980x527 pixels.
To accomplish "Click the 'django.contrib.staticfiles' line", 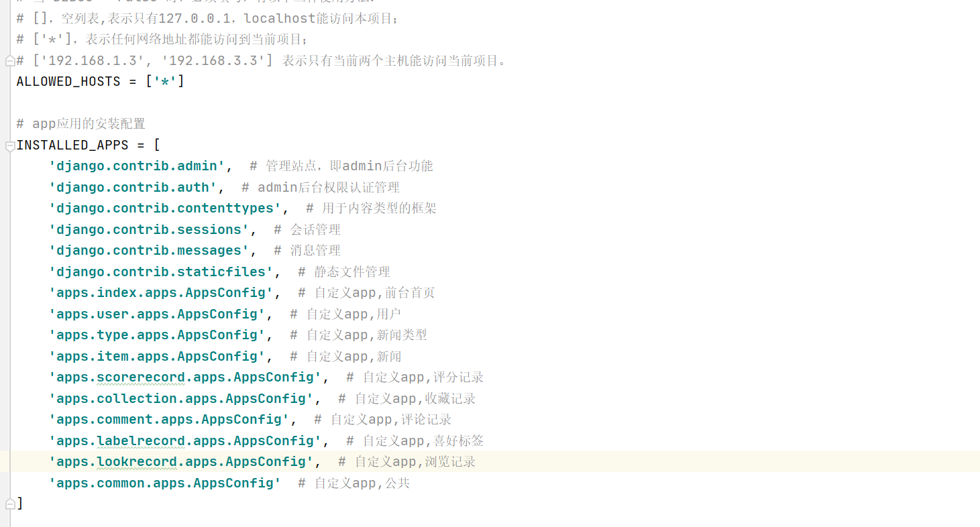I will pos(161,272).
